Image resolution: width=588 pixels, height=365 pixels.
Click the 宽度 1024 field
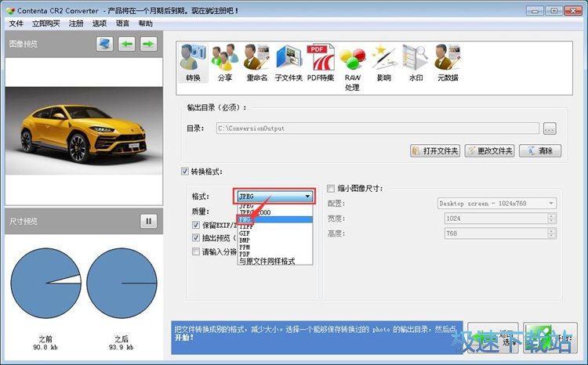[496, 219]
